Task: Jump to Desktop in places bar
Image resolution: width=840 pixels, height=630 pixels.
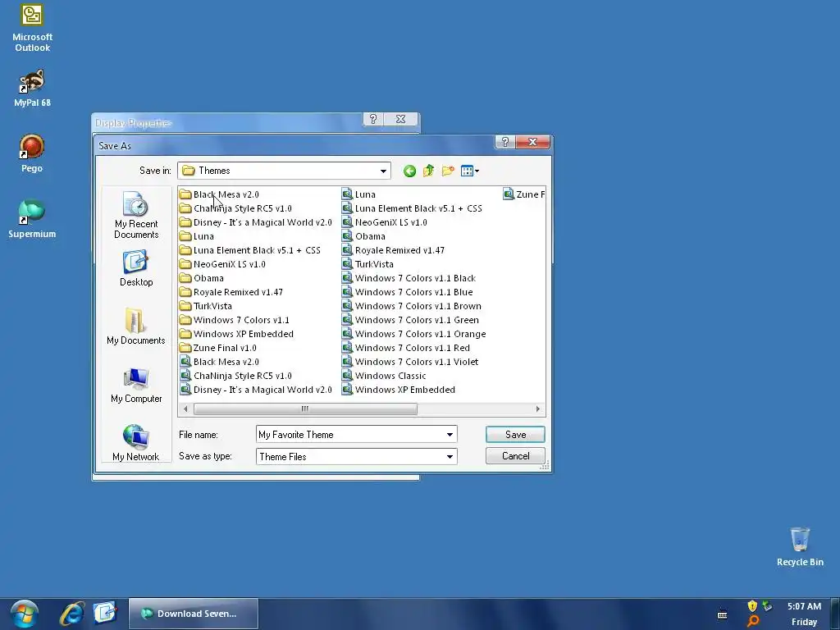Action: [136, 269]
